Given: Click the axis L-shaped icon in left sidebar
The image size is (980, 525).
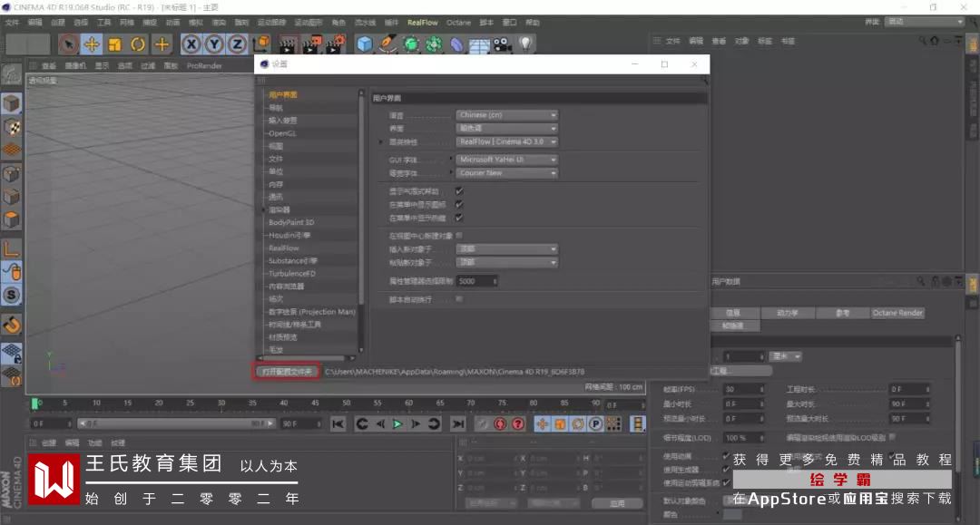Looking at the screenshot, I should pos(11,248).
